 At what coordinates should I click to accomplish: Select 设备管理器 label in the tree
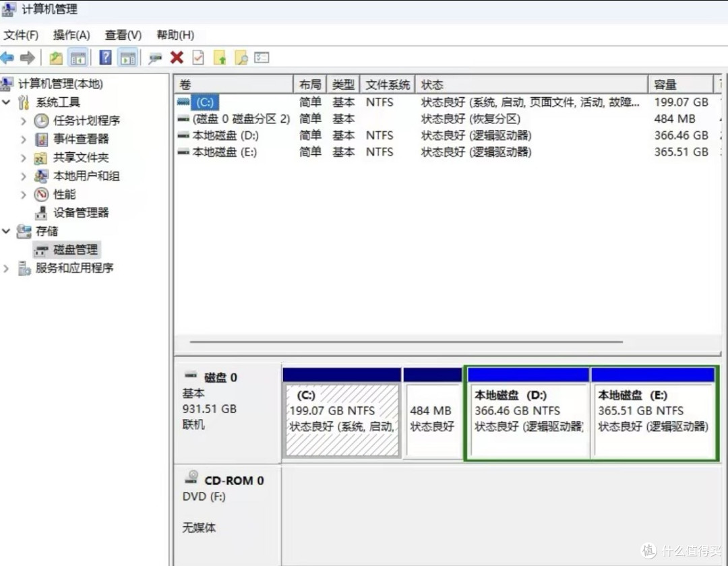pos(81,213)
